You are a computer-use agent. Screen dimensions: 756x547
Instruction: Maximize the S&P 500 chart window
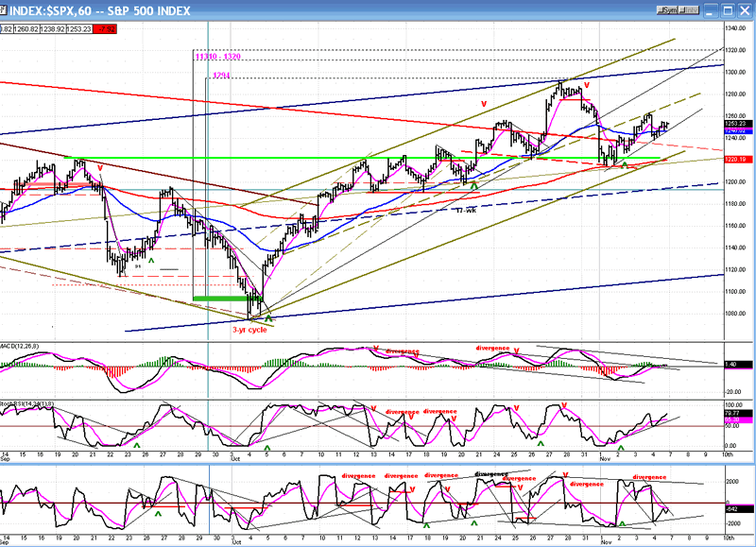[x=727, y=9]
